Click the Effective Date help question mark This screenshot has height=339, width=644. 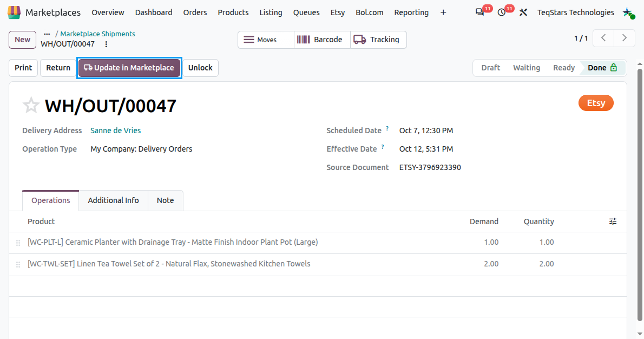coord(383,147)
